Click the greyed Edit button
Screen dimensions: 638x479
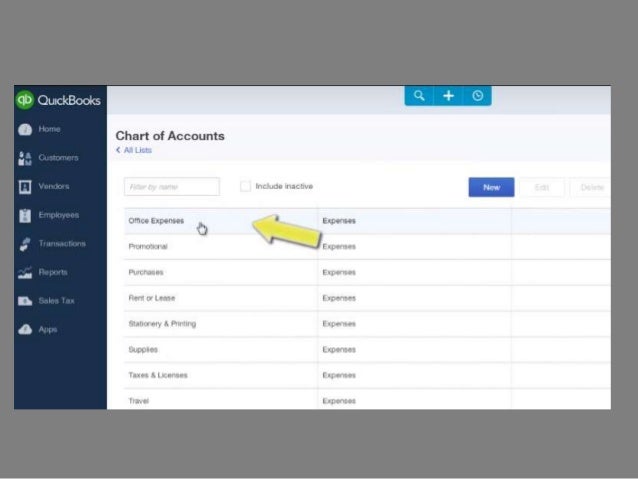pos(542,187)
